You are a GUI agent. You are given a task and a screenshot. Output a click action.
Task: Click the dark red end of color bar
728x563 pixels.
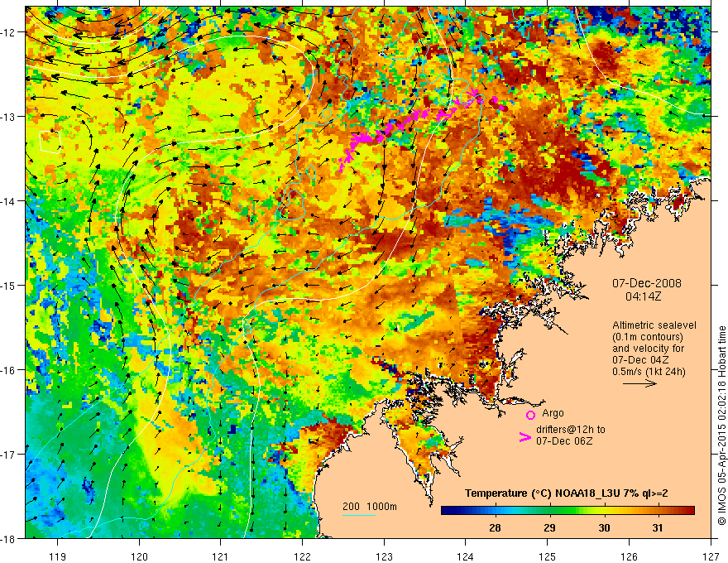pyautogui.click(x=687, y=511)
